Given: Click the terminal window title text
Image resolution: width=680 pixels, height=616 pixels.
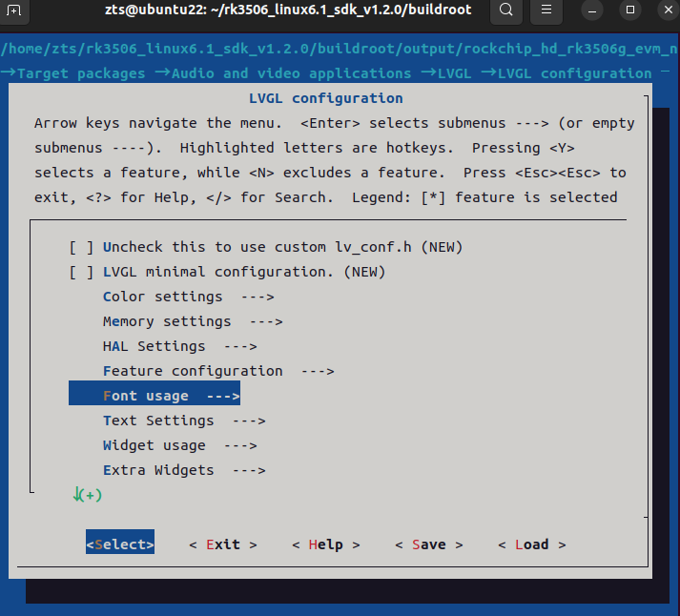Looking at the screenshot, I should [288, 10].
